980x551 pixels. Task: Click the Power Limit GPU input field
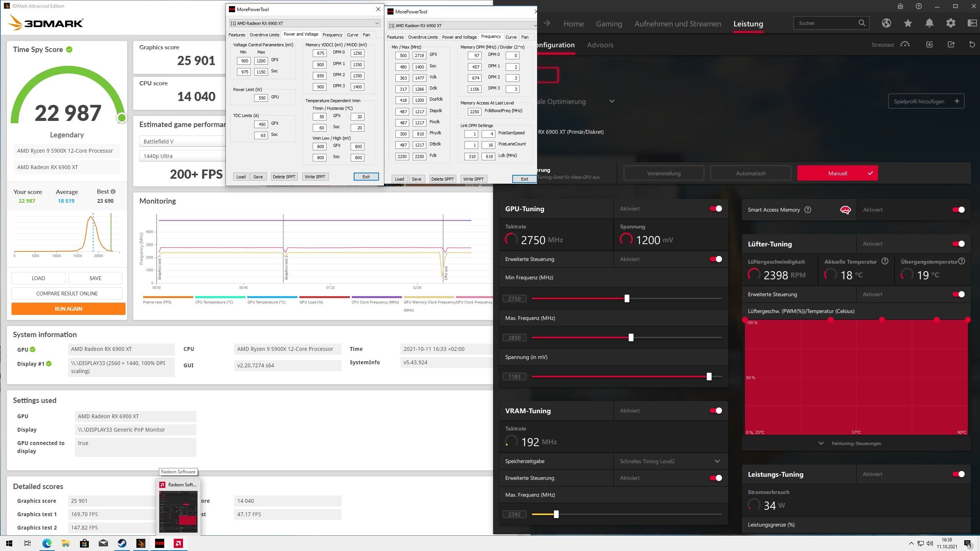click(x=261, y=98)
